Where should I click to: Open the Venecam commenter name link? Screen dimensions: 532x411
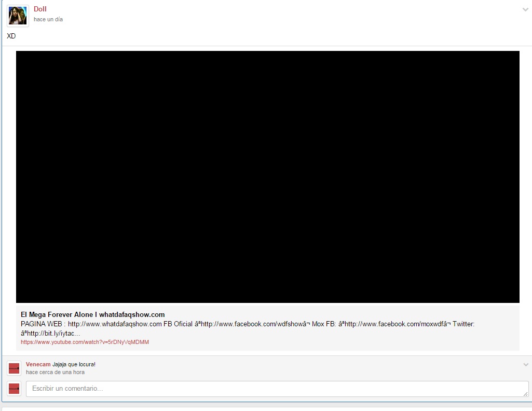[x=38, y=364]
